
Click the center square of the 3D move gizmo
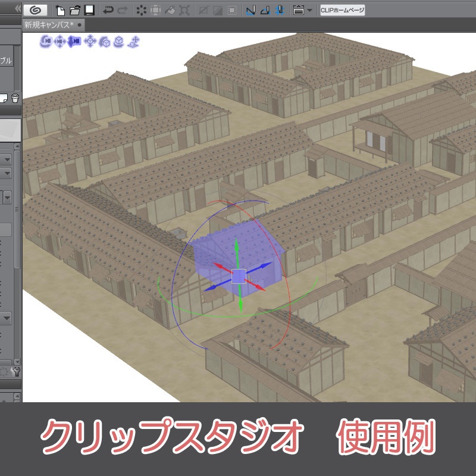coord(238,275)
